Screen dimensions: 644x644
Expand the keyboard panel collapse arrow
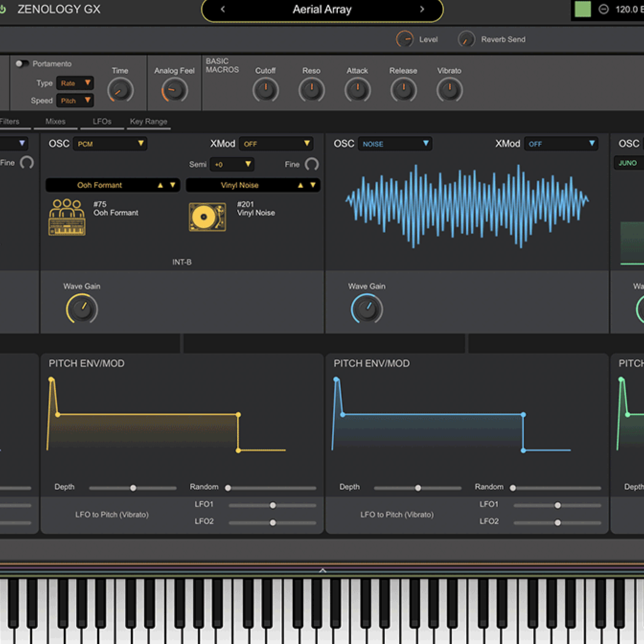click(x=322, y=570)
